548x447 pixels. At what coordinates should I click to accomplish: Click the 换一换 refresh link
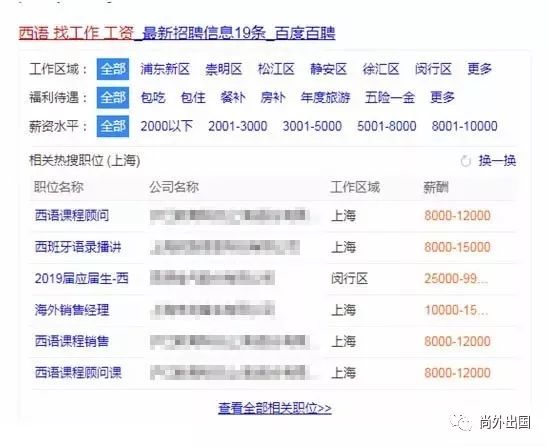click(497, 161)
